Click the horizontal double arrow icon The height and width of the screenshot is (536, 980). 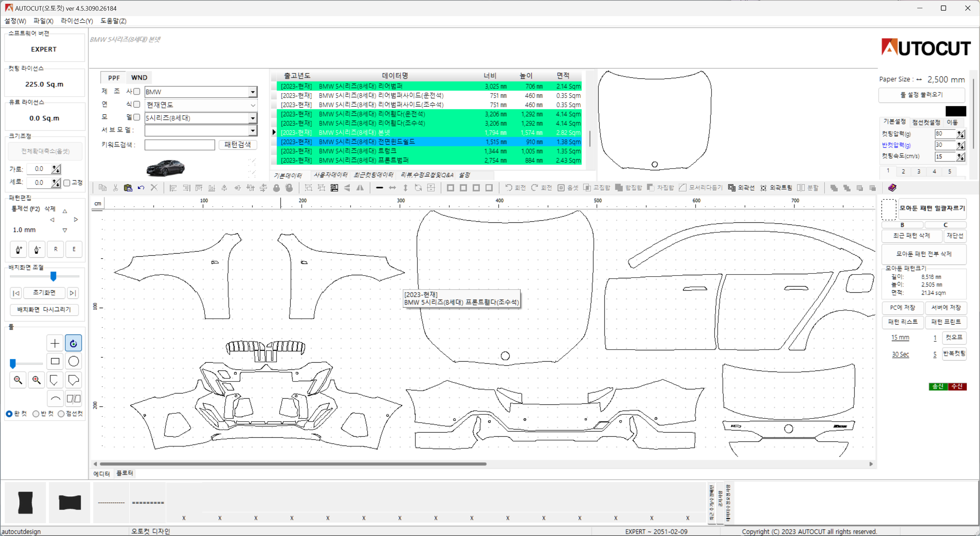[x=392, y=187]
